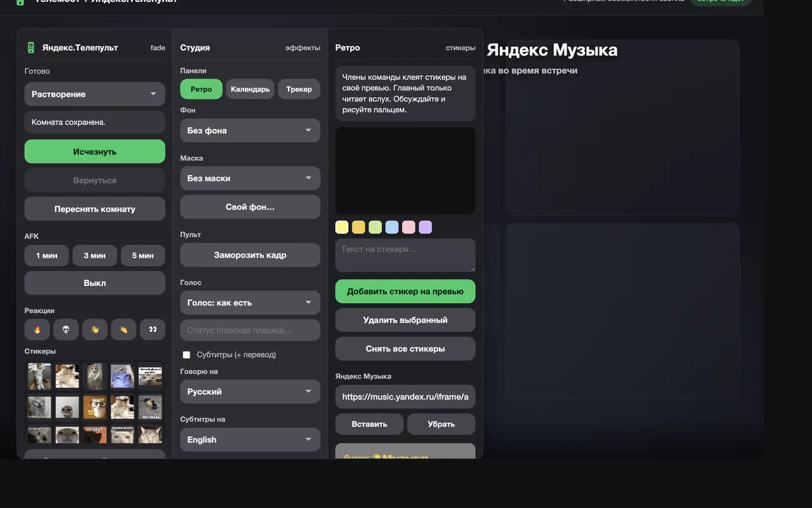The height and width of the screenshot is (508, 812).
Task: Choose the blue-tinted cat sticker
Action: pyautogui.click(x=122, y=376)
